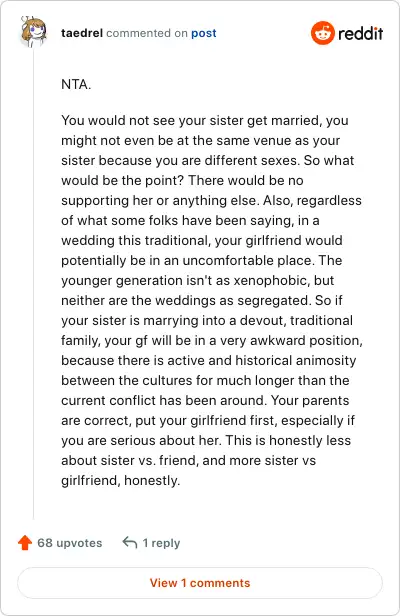Open the Reddit Snoo logo icon
This screenshot has height=616, width=400.
323,33
